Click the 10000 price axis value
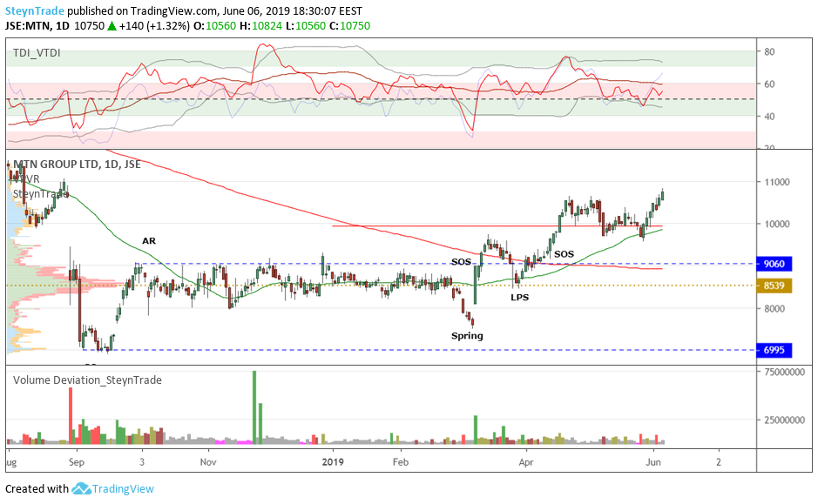818x504 pixels. coord(777,224)
